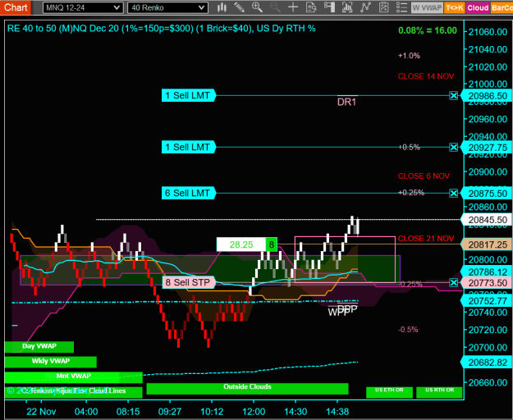Click the 21060.00 price axis label
The height and width of the screenshot is (420, 513).
tap(488, 32)
